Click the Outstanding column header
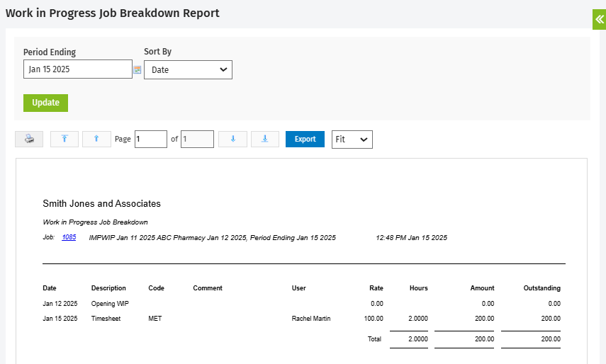 [x=542, y=288]
